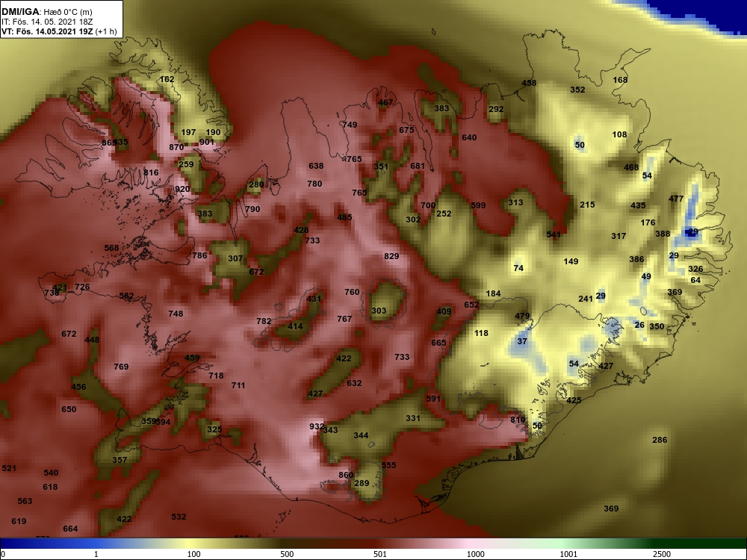Click the map value 197

(x=189, y=132)
